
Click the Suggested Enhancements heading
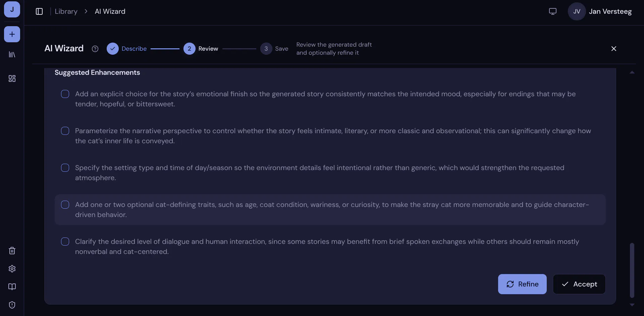click(x=97, y=72)
